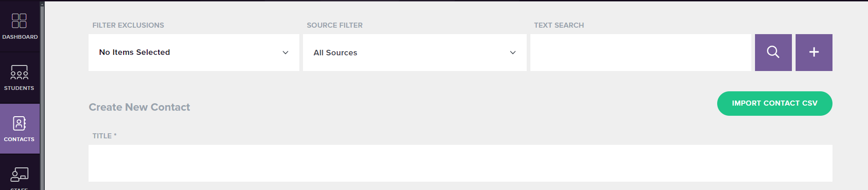Click the sidebar vertical scrollbar
This screenshot has width=868, height=190.
(42, 95)
